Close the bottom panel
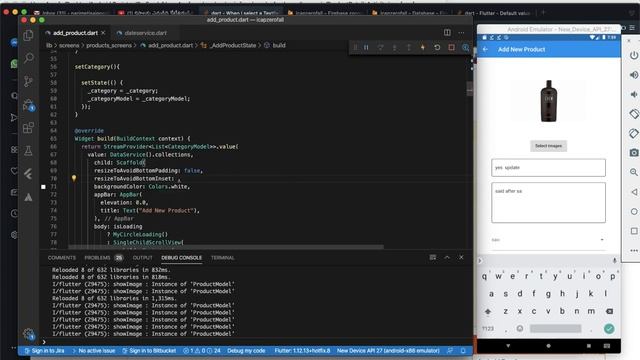 pos(461,257)
